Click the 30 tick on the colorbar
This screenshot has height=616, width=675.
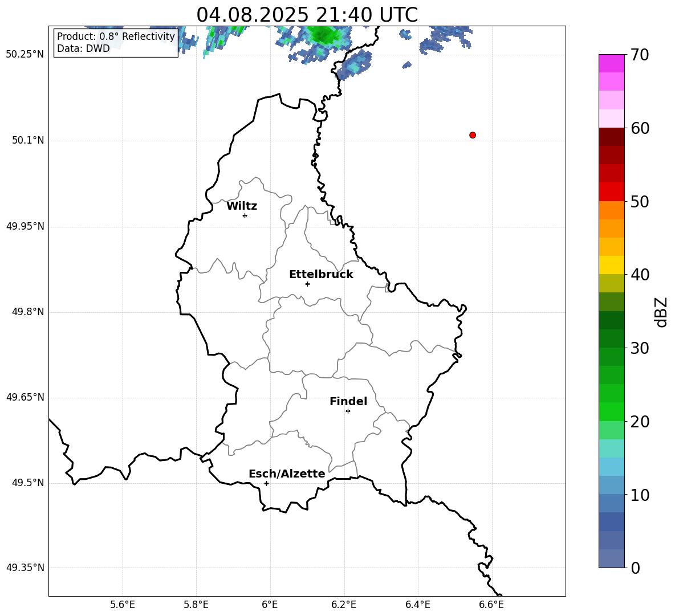pos(640,348)
